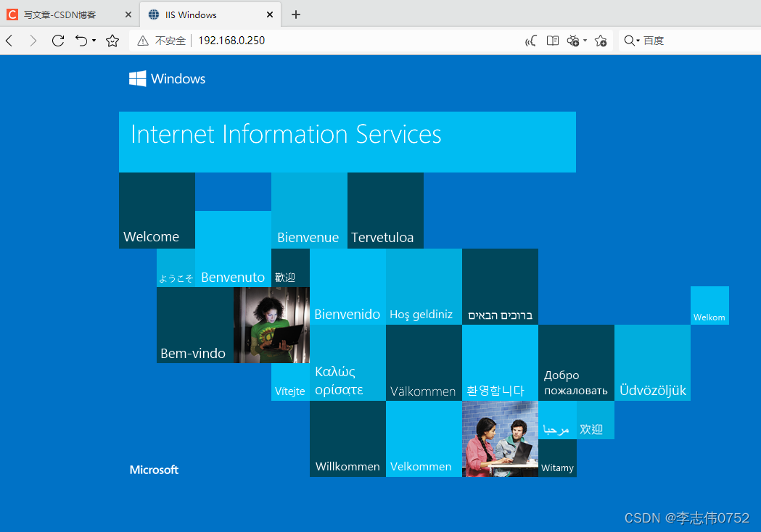This screenshot has width=761, height=532.
Task: Click the Witamy tile
Action: (557, 458)
